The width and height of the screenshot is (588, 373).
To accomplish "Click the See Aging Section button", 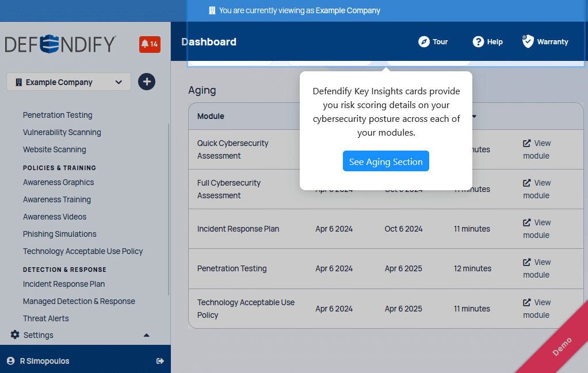I will pos(386,161).
